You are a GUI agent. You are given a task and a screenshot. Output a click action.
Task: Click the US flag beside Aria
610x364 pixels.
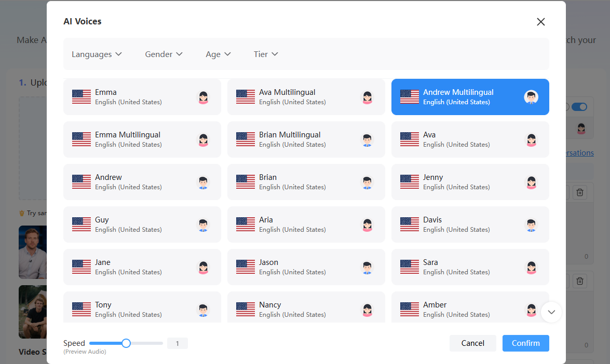246,225
